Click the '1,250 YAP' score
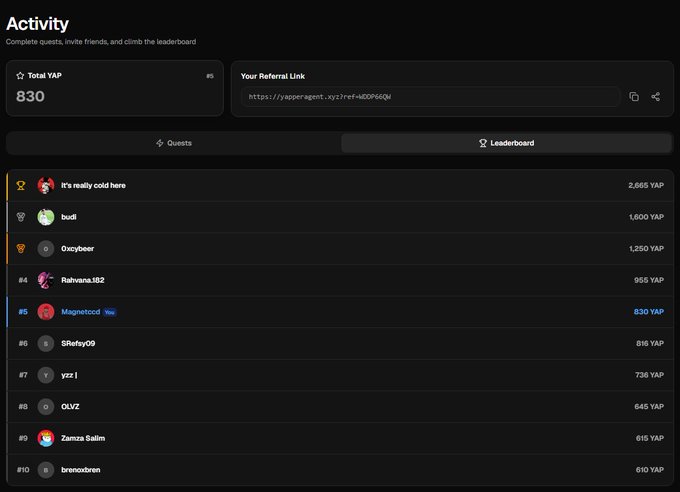680x492 pixels. (646, 249)
